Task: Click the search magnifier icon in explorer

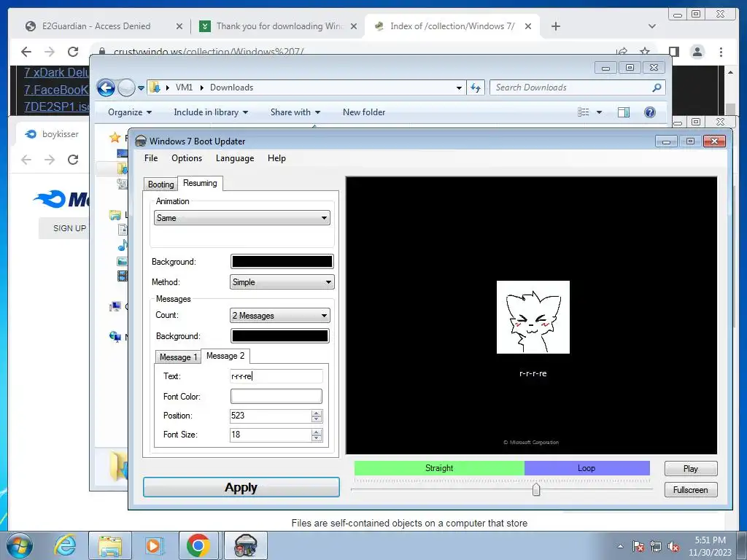Action: point(657,87)
